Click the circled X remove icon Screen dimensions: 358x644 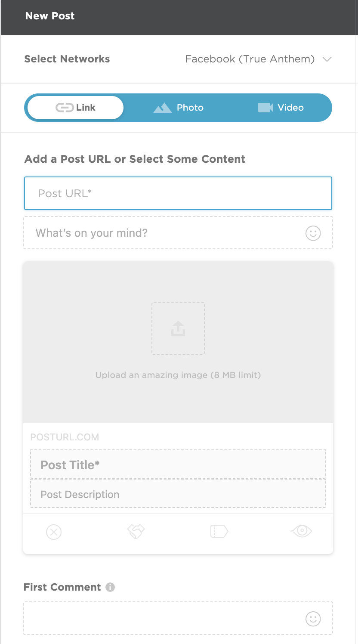[x=54, y=532]
